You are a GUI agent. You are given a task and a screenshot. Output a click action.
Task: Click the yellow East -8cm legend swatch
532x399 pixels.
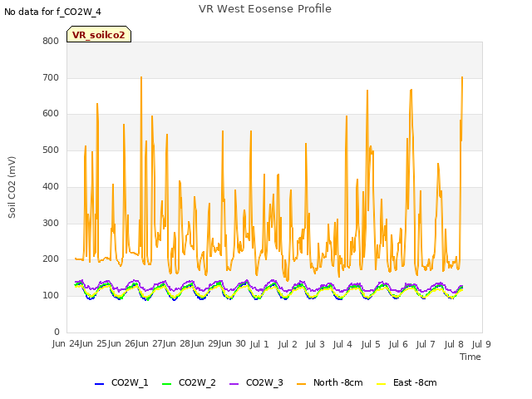382,384
